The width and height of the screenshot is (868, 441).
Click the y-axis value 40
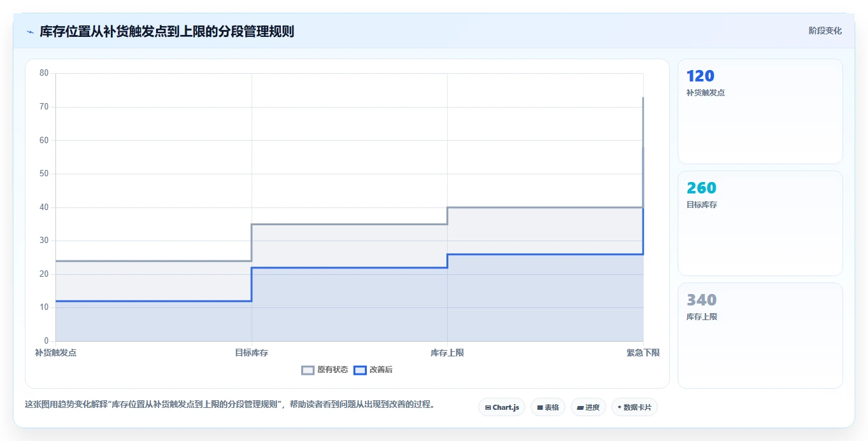pos(44,207)
